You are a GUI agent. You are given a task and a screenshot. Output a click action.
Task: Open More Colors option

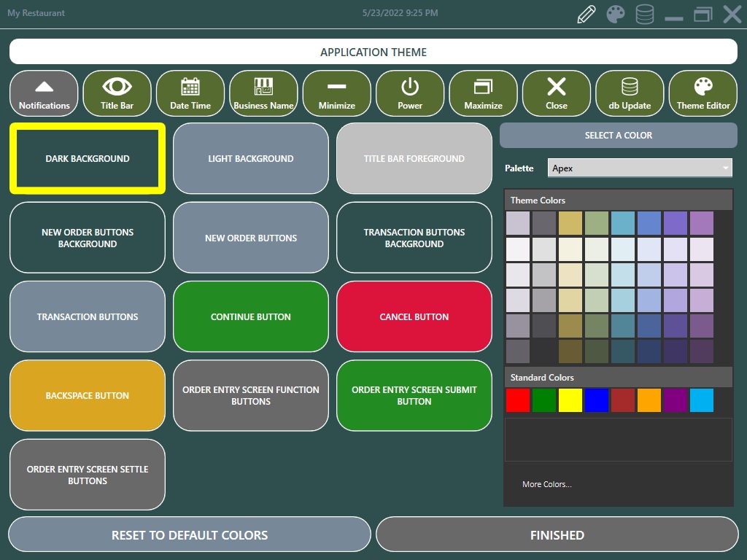click(x=547, y=484)
